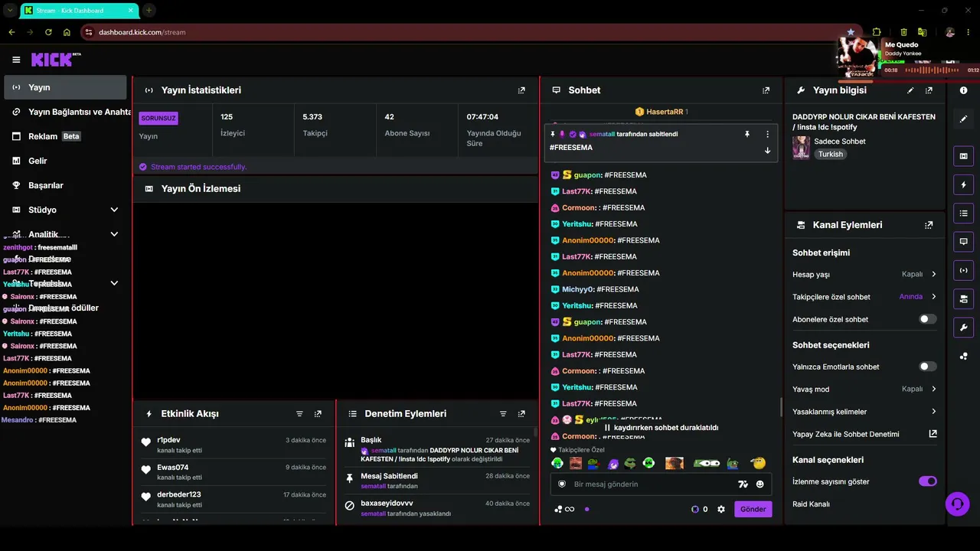Screen dimensions: 980x551
Task: Pop out the Yayın İstatistikleri panel
Action: [521, 90]
